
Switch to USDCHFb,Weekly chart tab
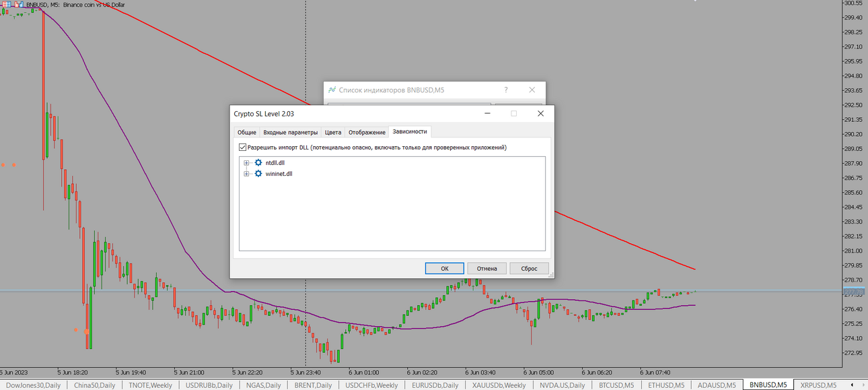[371, 385]
